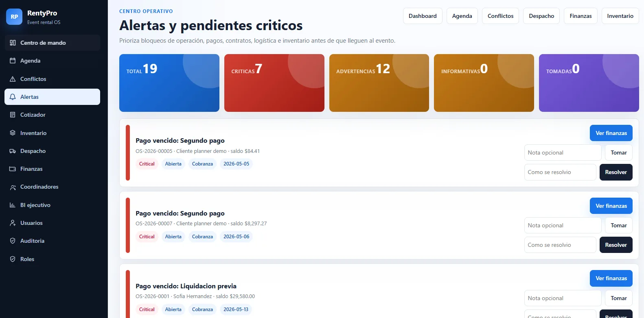Focus Nota opcional field for Sofia Hernandez alert
This screenshot has width=644, height=318.
click(x=563, y=298)
